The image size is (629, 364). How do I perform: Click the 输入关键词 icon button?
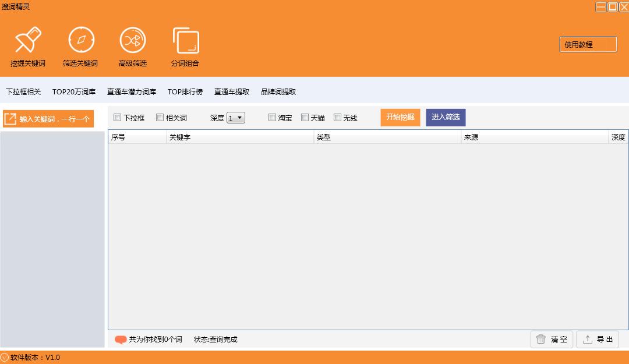pyautogui.click(x=10, y=118)
